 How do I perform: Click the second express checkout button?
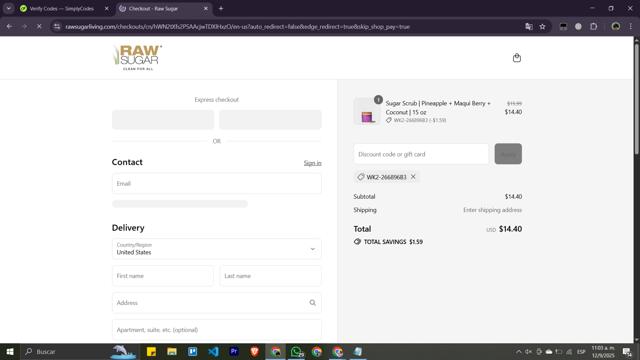[x=270, y=120]
